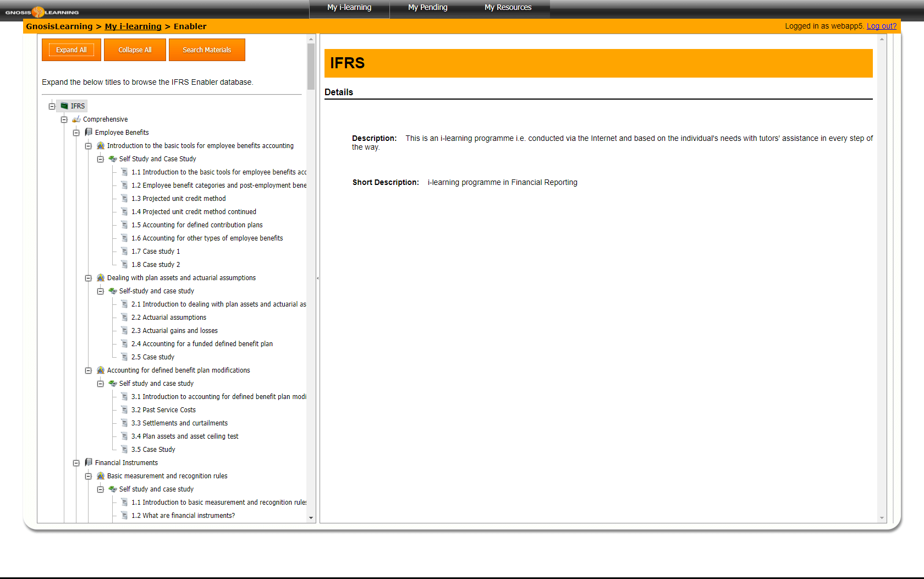Open the My Pending tab
This screenshot has width=924, height=579.
tap(427, 8)
